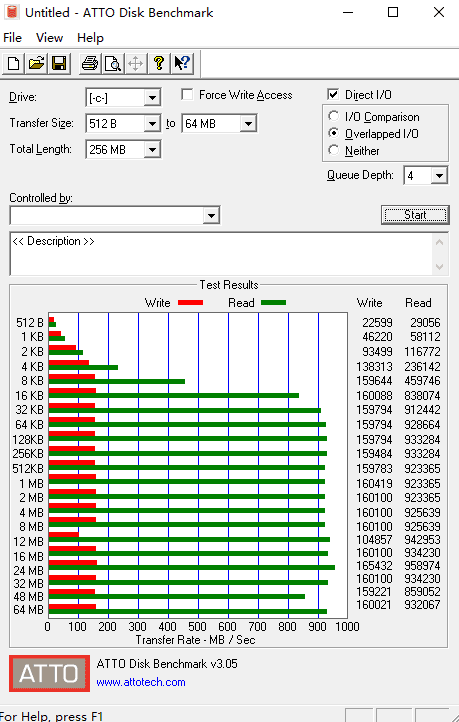
Task: Click the Start benchmark button
Action: 415,215
